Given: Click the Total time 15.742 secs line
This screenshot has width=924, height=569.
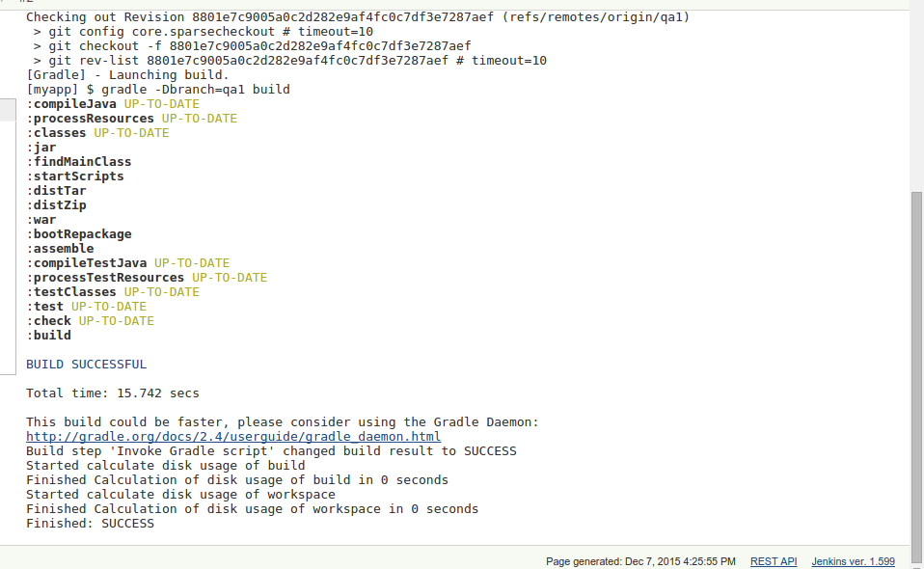Looking at the screenshot, I should 113,393.
